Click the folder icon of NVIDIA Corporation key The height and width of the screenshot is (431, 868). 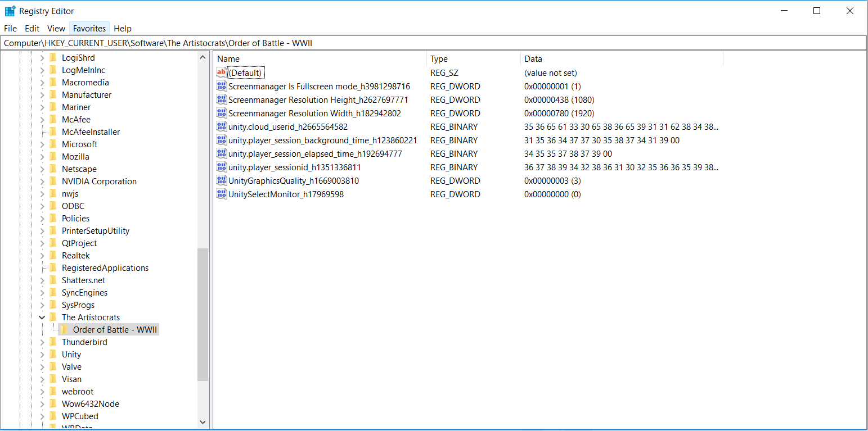(x=53, y=181)
